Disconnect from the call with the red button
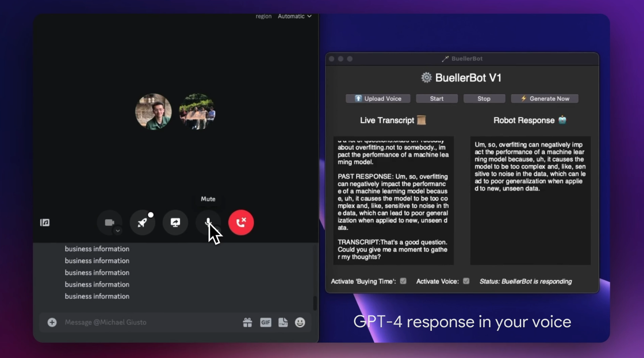This screenshot has height=358, width=644. (x=241, y=222)
